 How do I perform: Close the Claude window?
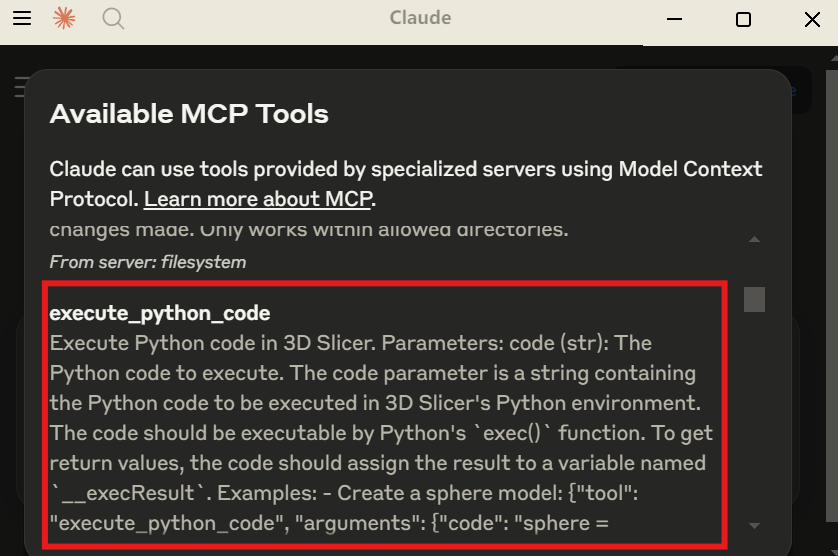812,19
